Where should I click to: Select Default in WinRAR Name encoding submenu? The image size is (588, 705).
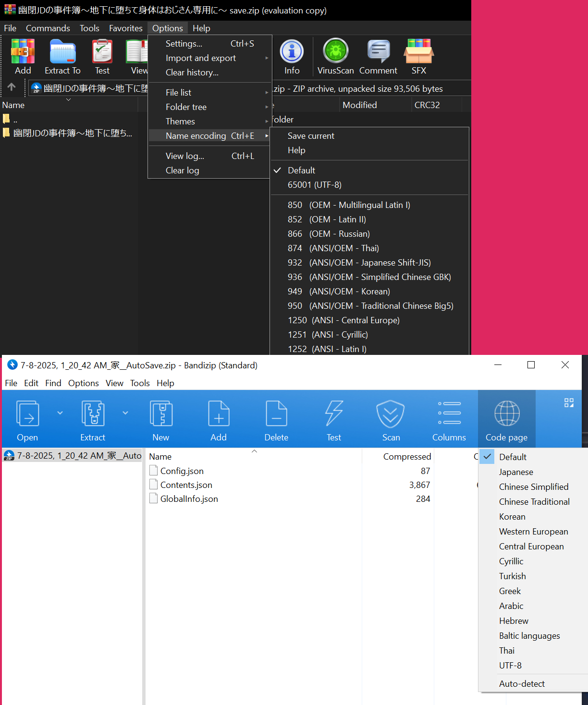point(369,170)
